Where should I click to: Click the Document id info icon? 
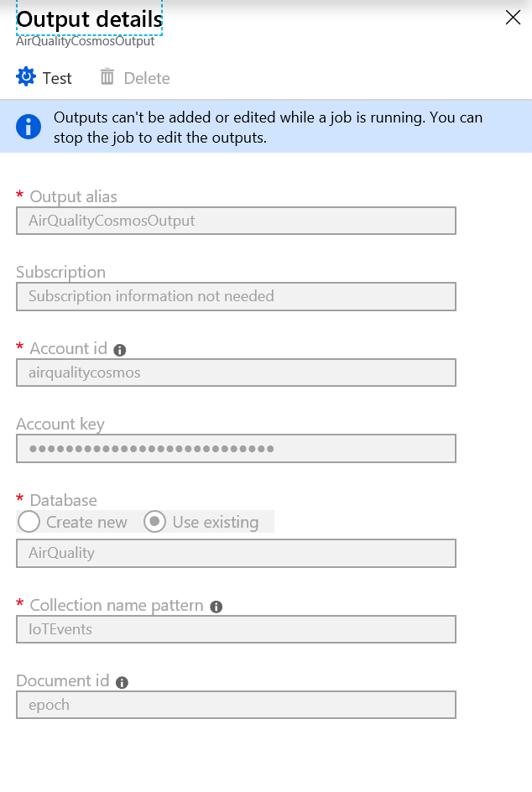pos(122,682)
